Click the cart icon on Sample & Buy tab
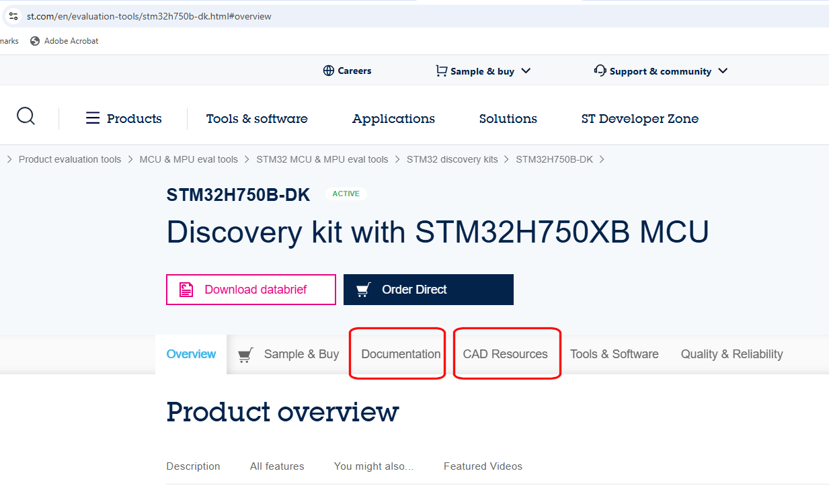The image size is (829, 504). point(245,354)
